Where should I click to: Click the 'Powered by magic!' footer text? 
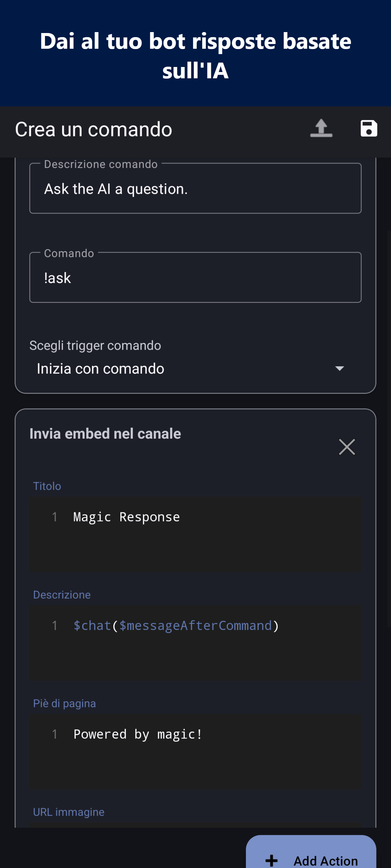coord(138,734)
